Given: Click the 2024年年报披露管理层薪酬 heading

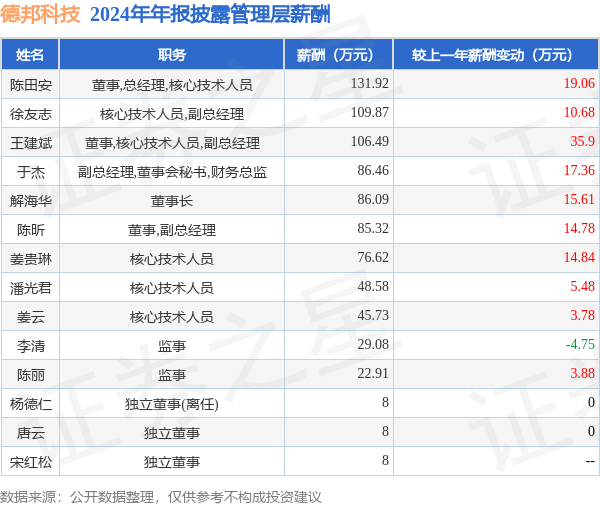Looking at the screenshot, I should point(210,15).
